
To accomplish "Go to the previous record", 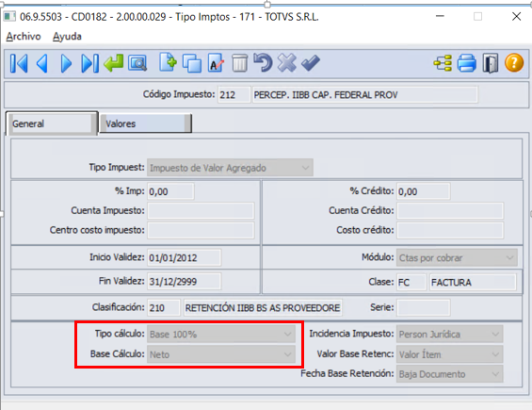I will pyautogui.click(x=42, y=63).
